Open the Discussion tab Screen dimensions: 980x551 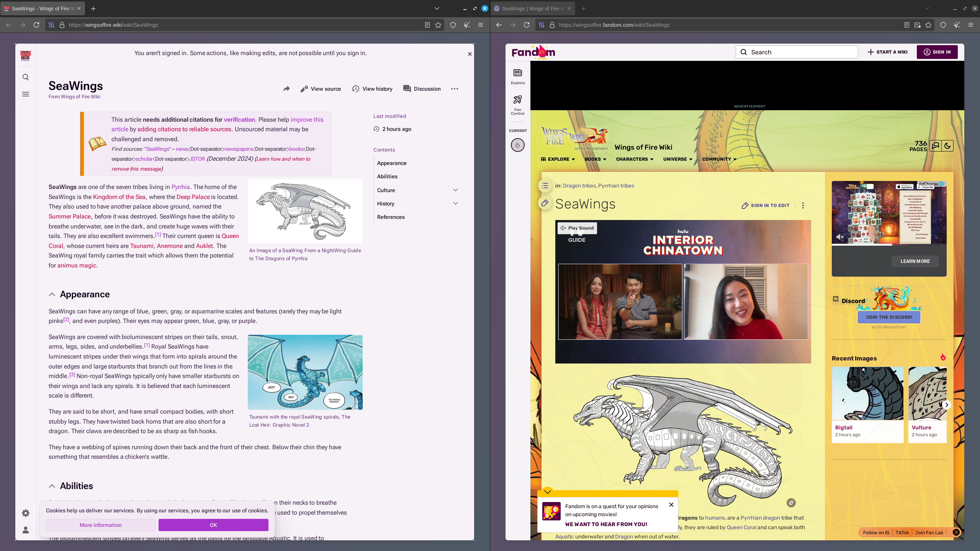point(422,89)
